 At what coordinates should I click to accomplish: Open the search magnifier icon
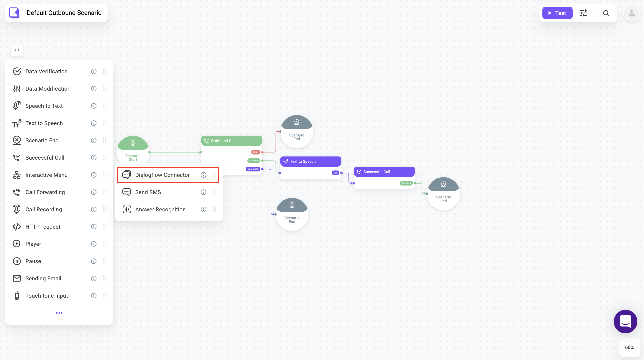pos(606,13)
